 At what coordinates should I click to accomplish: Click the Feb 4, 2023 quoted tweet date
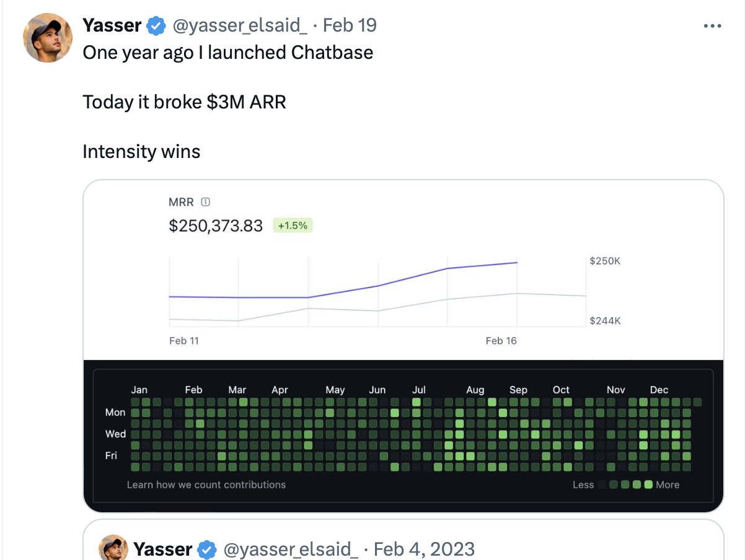[425, 549]
